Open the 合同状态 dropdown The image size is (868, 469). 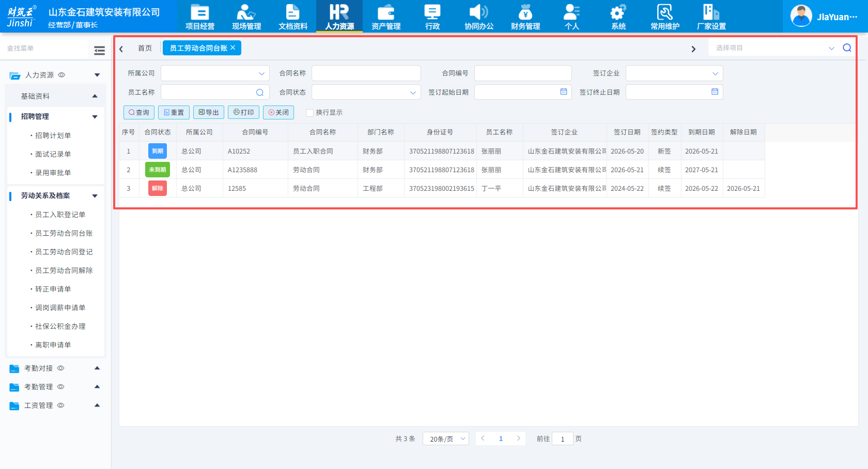366,93
